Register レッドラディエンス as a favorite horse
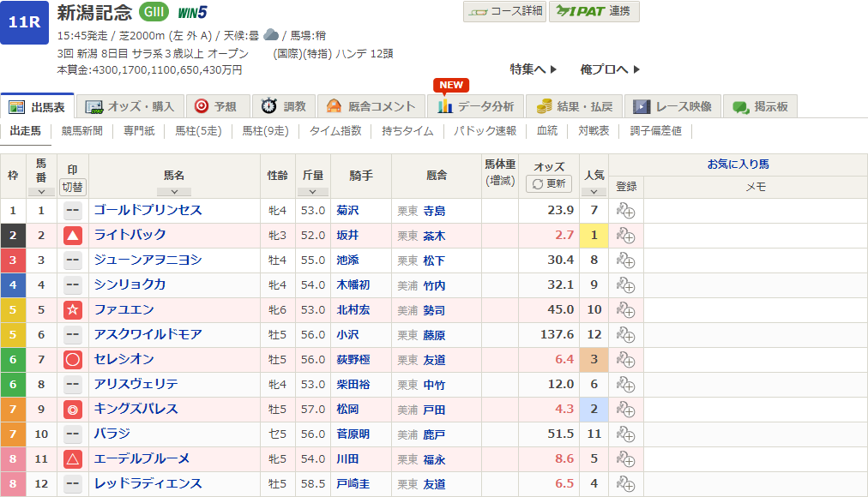868x497 pixels. pos(625,484)
